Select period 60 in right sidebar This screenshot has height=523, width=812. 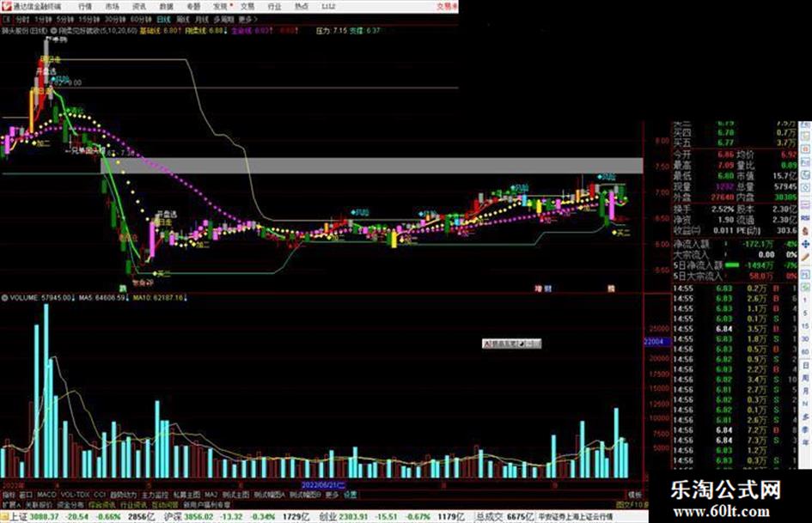[805, 352]
